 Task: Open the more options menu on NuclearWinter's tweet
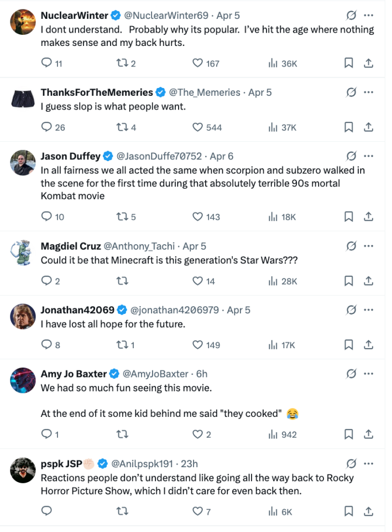[x=368, y=16]
